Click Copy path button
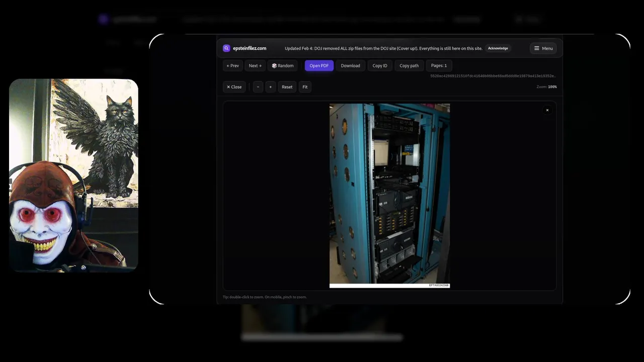The height and width of the screenshot is (362, 644). (409, 65)
